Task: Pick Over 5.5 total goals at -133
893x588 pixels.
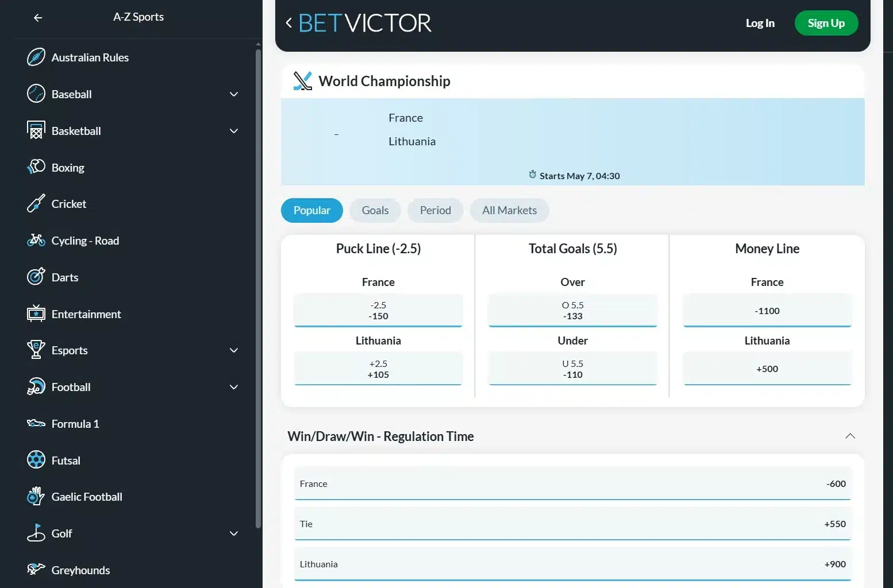Action: (x=573, y=311)
